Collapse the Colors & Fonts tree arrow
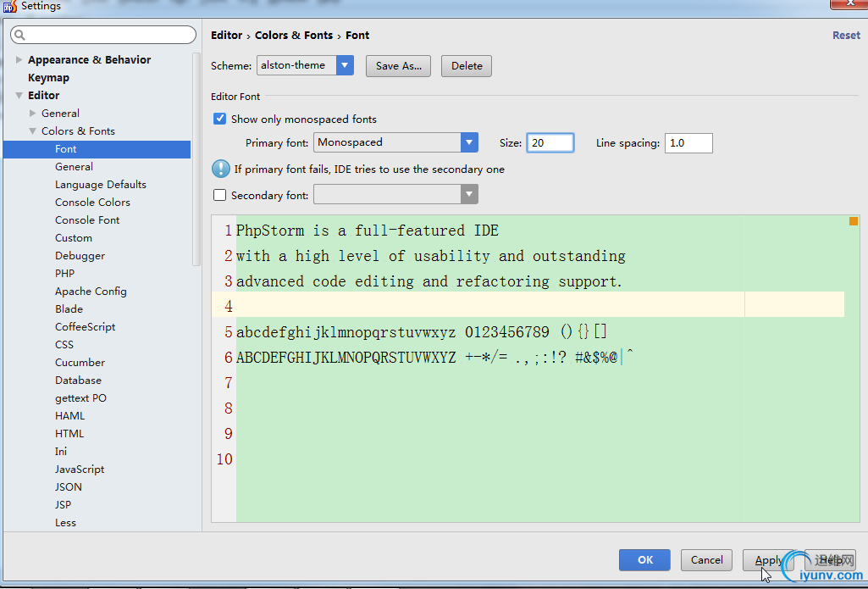 tap(33, 131)
